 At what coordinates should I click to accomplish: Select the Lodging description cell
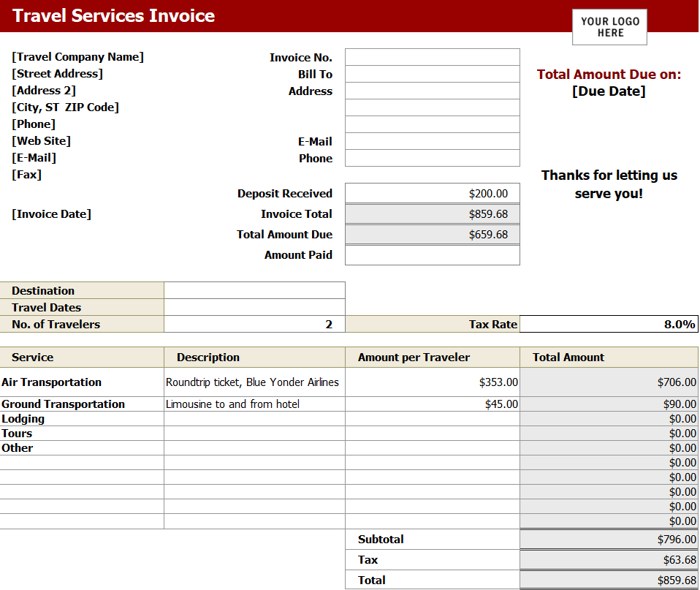pos(254,419)
